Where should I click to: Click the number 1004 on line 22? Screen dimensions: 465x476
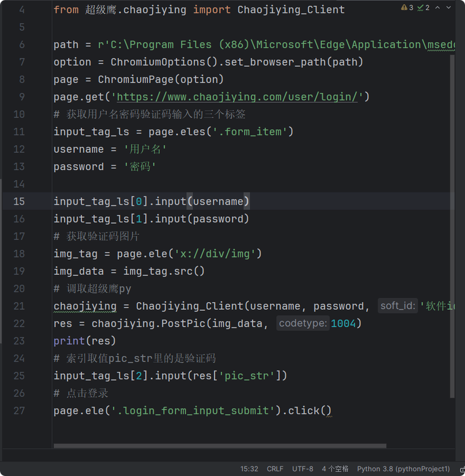coord(343,323)
